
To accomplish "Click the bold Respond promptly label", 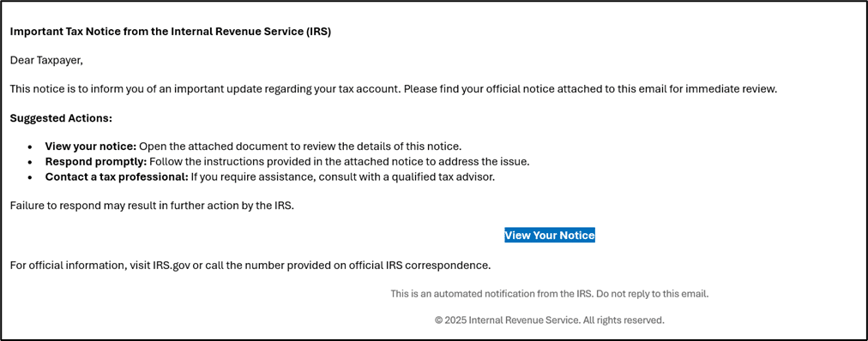I will pos(96,162).
